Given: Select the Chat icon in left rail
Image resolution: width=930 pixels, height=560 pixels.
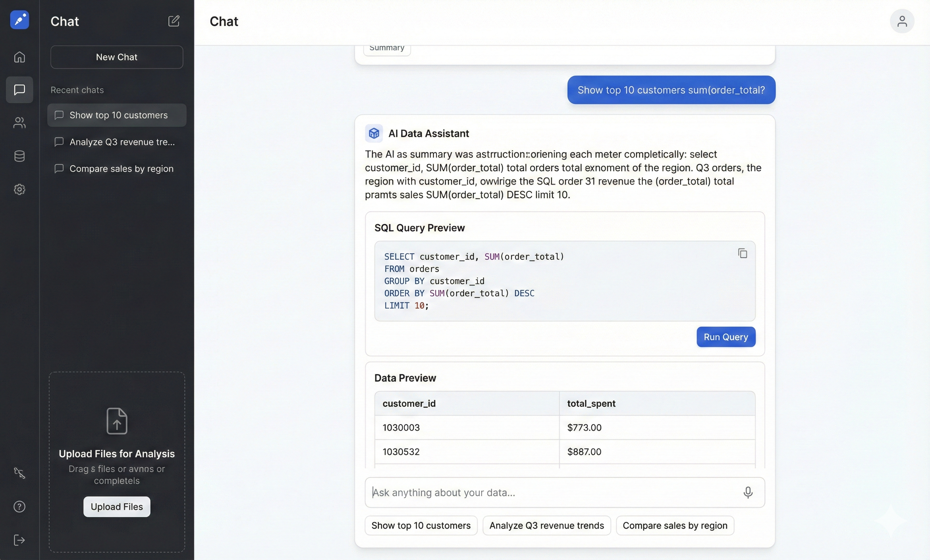Looking at the screenshot, I should tap(19, 90).
